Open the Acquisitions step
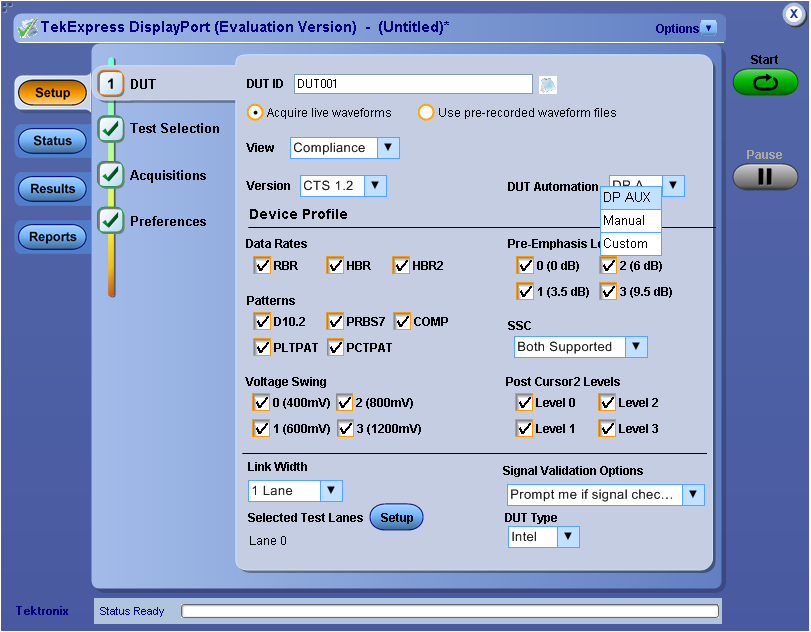 tap(168, 175)
